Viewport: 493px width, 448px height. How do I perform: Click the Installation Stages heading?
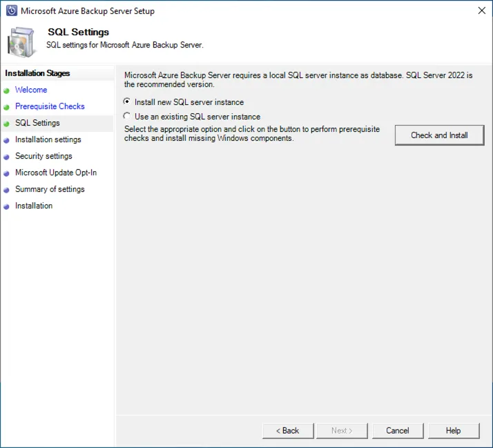pyautogui.click(x=37, y=73)
